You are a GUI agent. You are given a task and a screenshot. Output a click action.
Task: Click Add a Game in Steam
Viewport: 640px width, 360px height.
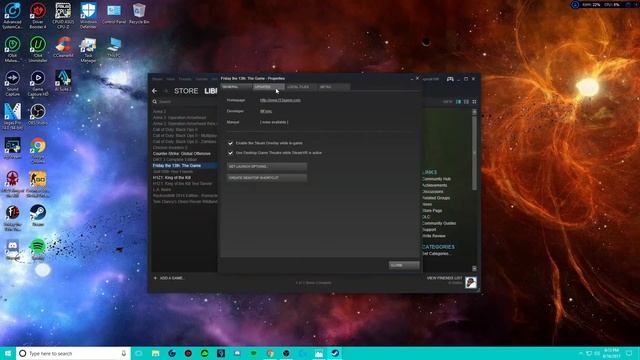169,278
